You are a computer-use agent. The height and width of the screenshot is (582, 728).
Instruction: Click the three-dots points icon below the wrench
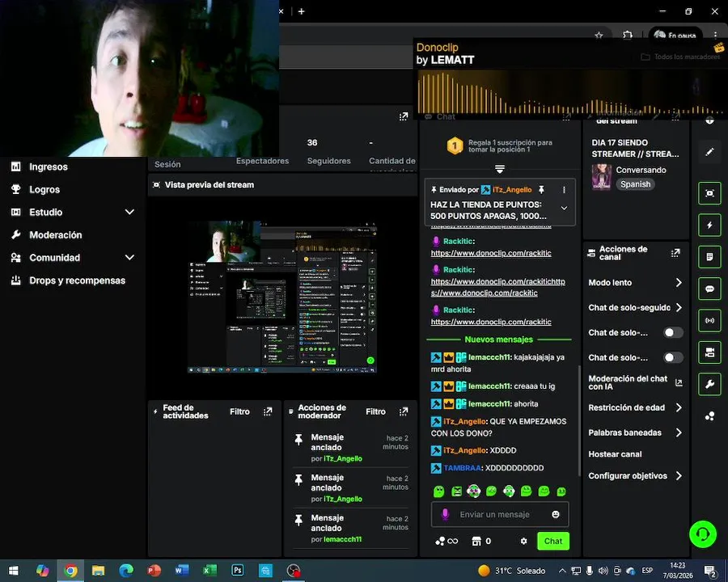(709, 415)
